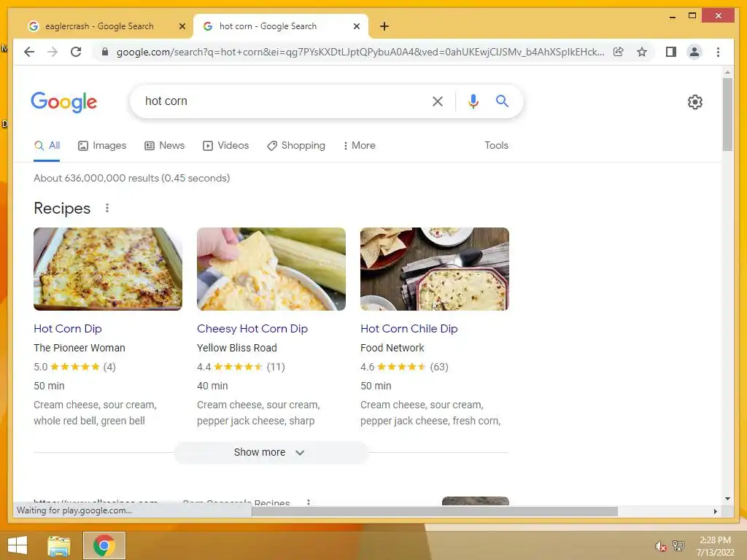The width and height of the screenshot is (747, 560).
Task: Expand recipes with Show more
Action: click(x=271, y=452)
